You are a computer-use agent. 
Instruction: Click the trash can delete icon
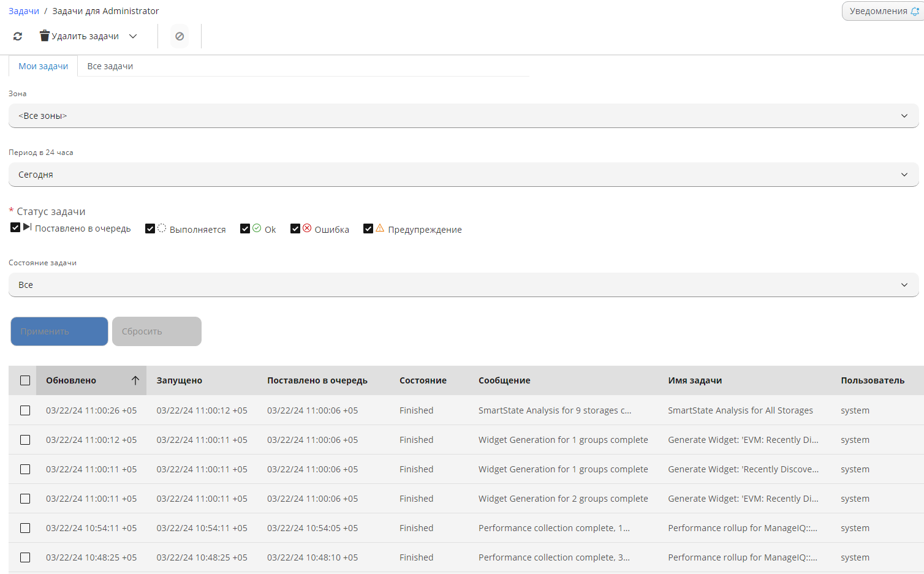click(x=44, y=36)
